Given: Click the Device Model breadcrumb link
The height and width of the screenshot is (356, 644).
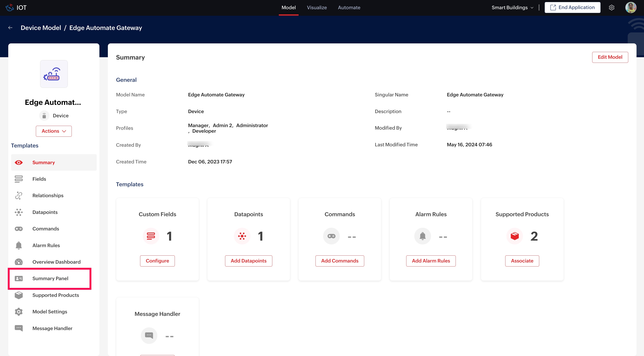Looking at the screenshot, I should [41, 28].
